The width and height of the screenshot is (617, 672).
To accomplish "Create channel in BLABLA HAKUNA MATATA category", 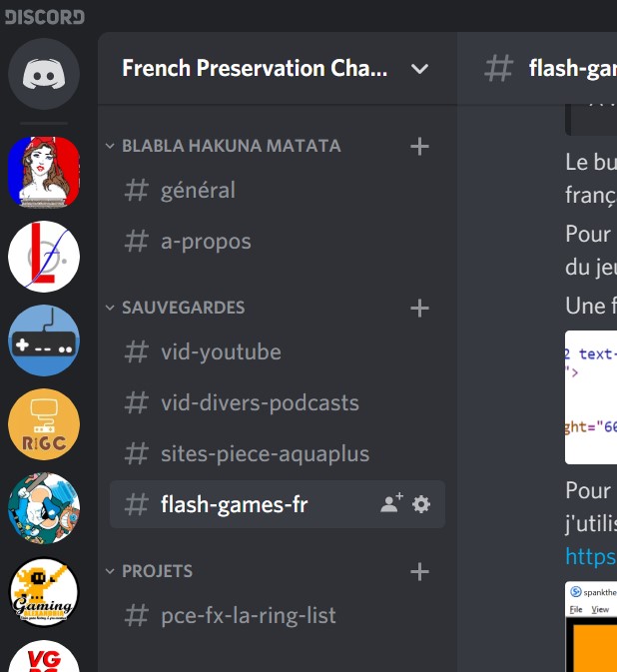I will coord(419,146).
